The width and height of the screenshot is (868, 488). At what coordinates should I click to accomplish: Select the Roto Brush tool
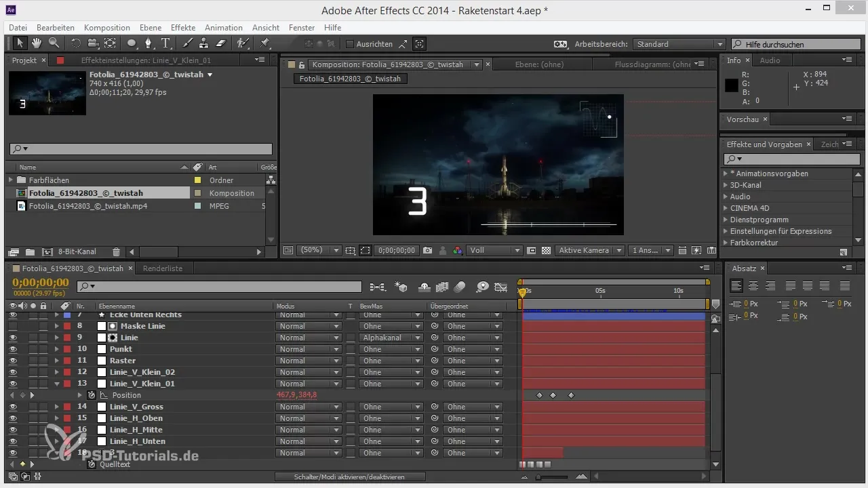pos(243,43)
